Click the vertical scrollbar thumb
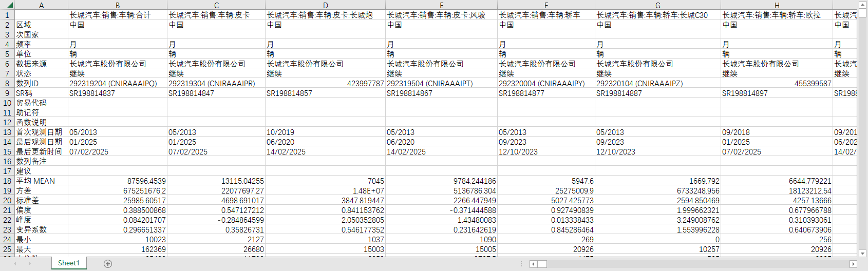868x271 pixels. (862, 13)
